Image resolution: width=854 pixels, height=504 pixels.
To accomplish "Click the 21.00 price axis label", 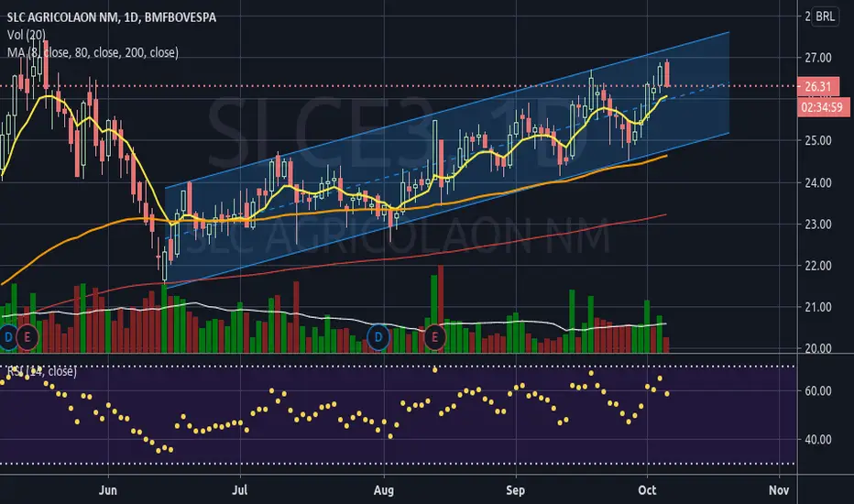I will point(818,307).
